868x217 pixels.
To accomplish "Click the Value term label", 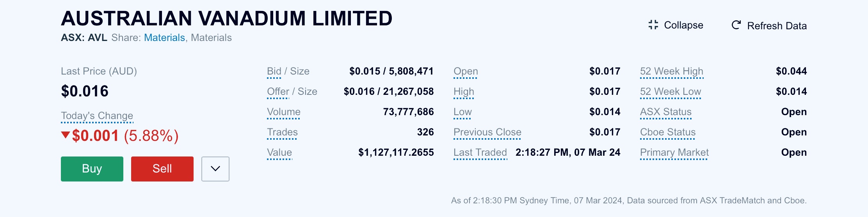I will (279, 153).
